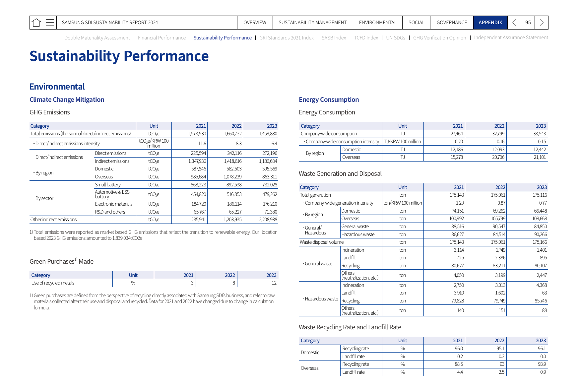Select Overseas landfill rate 2021 value 4.4
This screenshot has width=578, height=392.
[460, 372]
